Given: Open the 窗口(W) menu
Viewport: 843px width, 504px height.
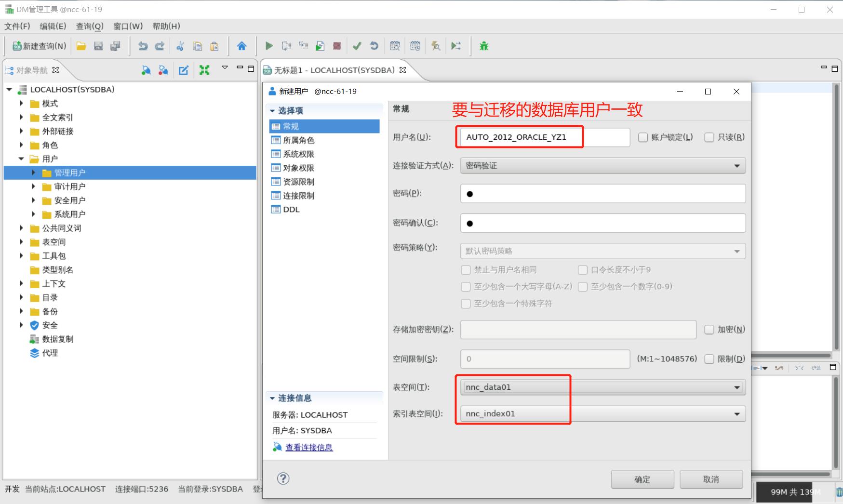Looking at the screenshot, I should click(x=128, y=27).
